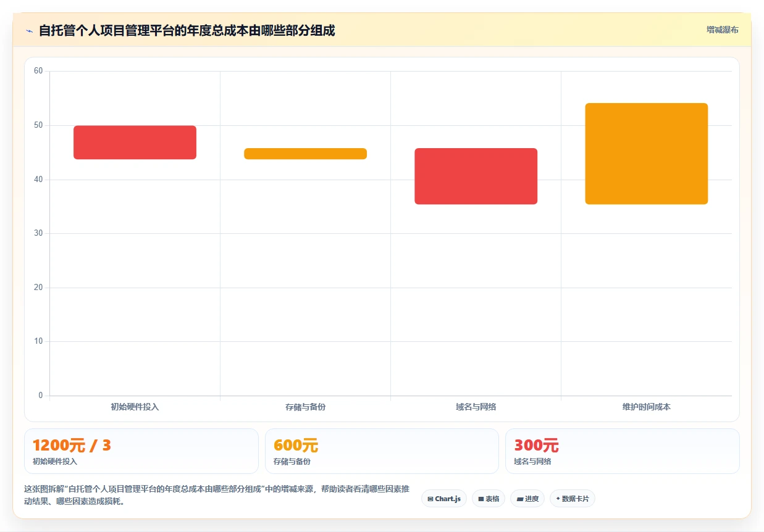This screenshot has width=764, height=532.
Task: Click the red 初始硬件投入 bar
Action: 135,143
